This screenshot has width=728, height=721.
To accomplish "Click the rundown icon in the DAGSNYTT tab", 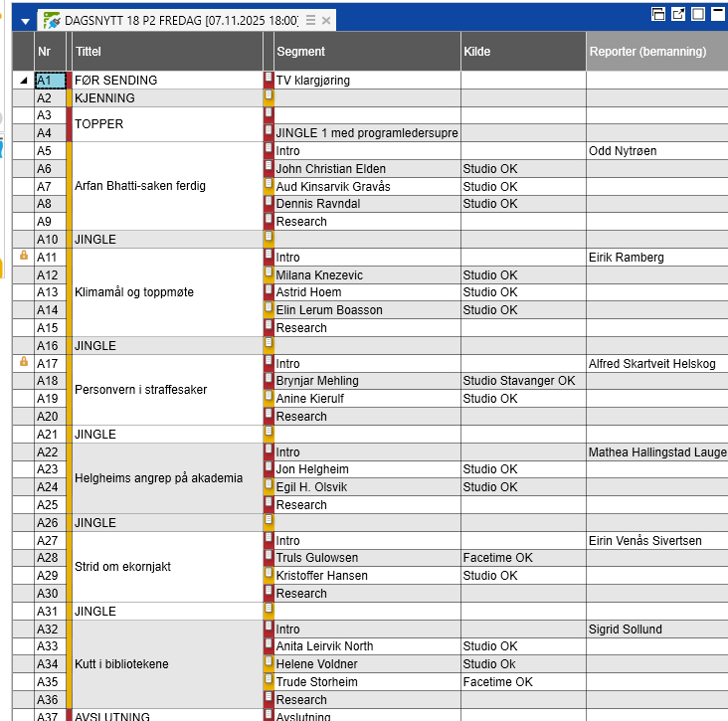I will tap(52, 19).
